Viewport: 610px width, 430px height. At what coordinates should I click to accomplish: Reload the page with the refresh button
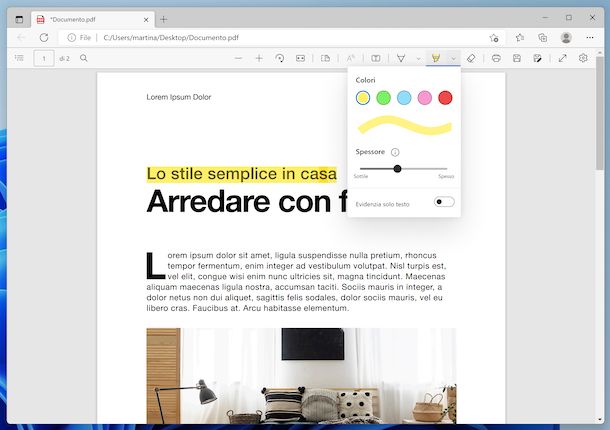44,38
